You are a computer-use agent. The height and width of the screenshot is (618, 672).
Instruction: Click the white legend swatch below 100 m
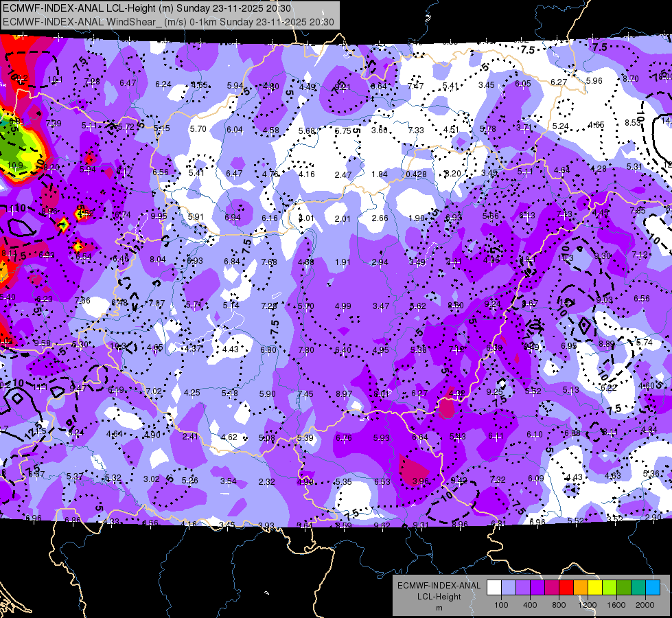[494, 588]
